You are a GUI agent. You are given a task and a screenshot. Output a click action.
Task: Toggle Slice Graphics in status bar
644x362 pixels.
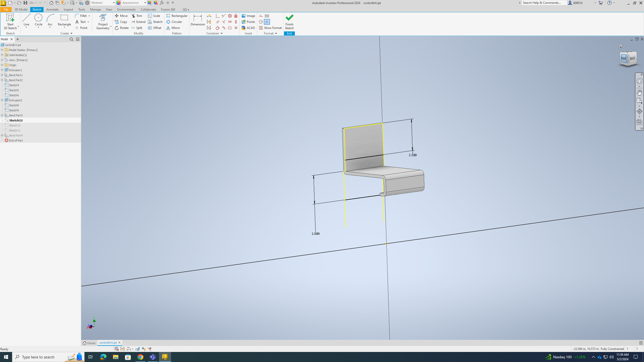138,349
